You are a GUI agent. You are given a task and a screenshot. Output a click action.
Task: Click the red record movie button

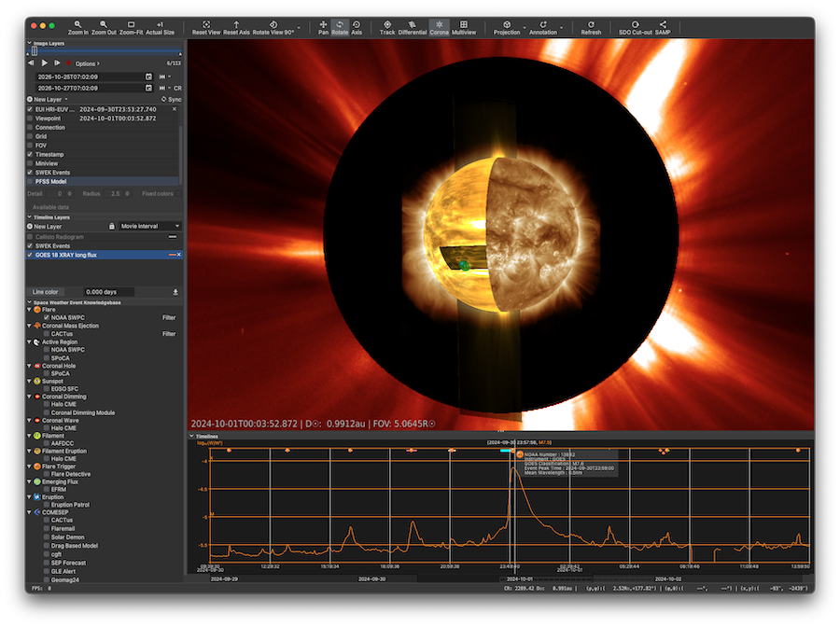(68, 63)
